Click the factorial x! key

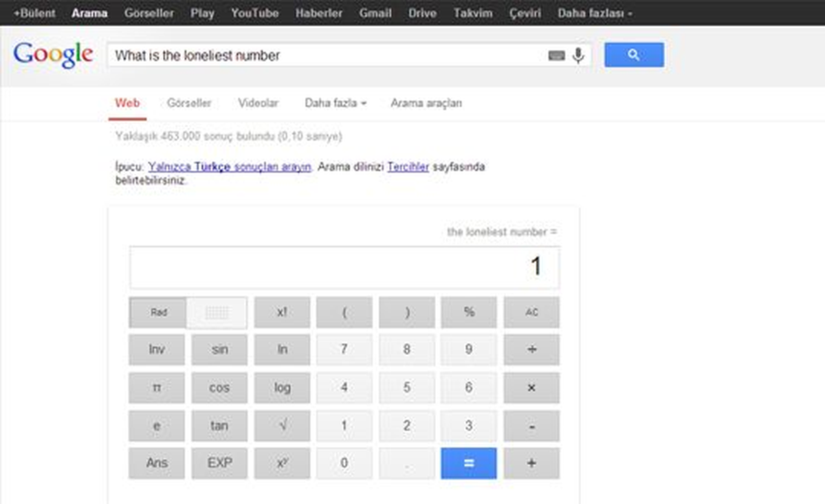(x=282, y=312)
